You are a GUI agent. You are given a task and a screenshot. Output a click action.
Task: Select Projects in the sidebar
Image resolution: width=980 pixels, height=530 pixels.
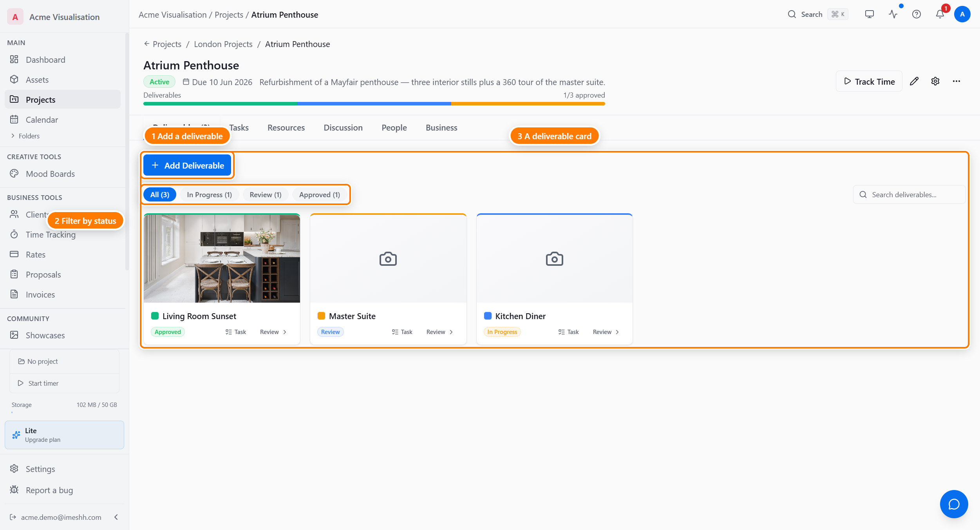[x=63, y=100]
